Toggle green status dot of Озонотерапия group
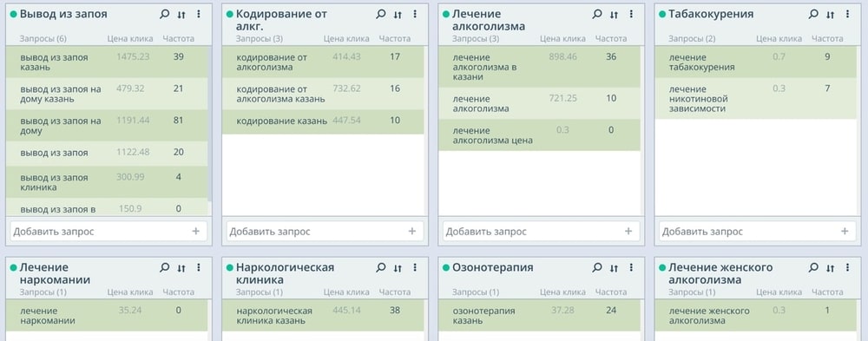 click(445, 268)
